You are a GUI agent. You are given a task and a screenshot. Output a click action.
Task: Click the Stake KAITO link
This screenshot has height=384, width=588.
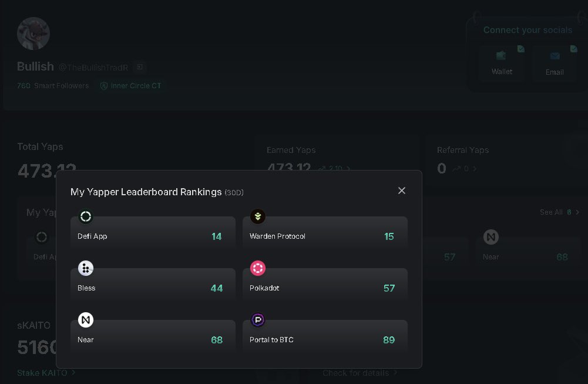coord(46,373)
